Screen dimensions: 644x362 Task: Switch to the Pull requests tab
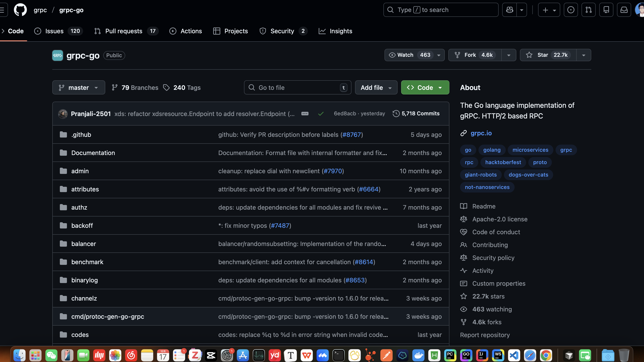pos(124,31)
